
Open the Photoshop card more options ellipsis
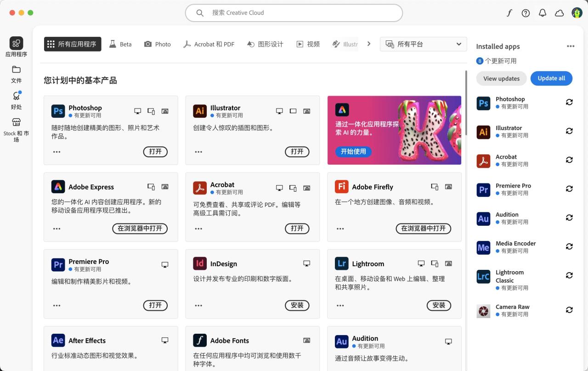click(x=57, y=152)
